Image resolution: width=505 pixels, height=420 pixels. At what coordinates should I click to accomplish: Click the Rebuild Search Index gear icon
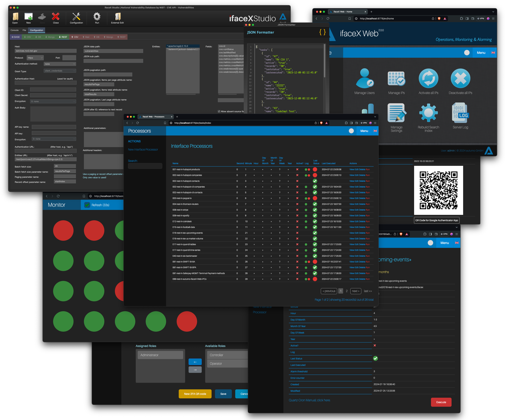tap(428, 113)
